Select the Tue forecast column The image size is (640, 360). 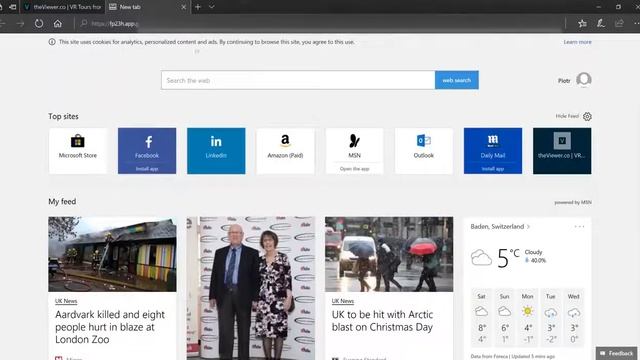[551, 317]
